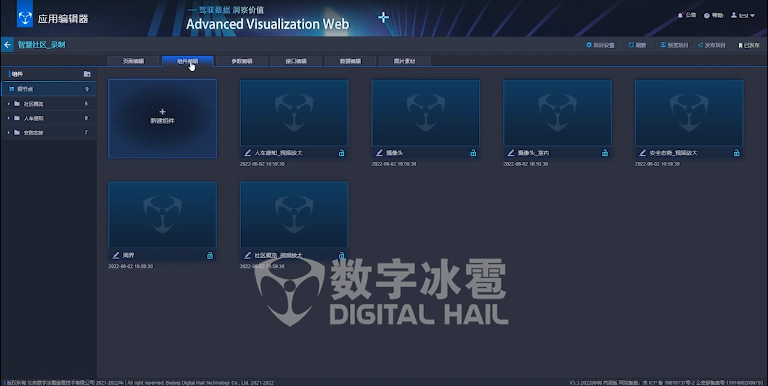Click the count 5 on 社区概览 row
This screenshot has width=768, height=386.
coord(86,104)
